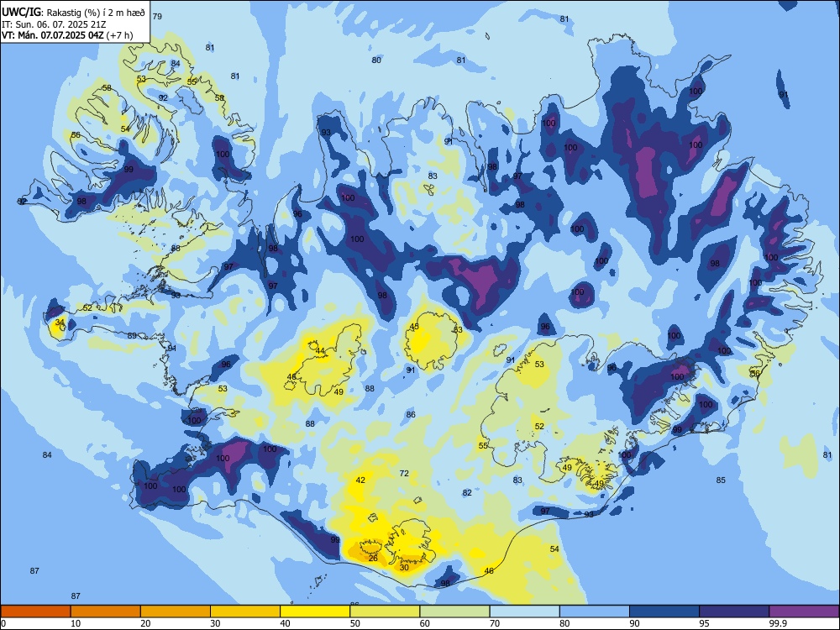
Task: Click the map value '45' on Hofsjökull glacier
Action: pos(414,326)
